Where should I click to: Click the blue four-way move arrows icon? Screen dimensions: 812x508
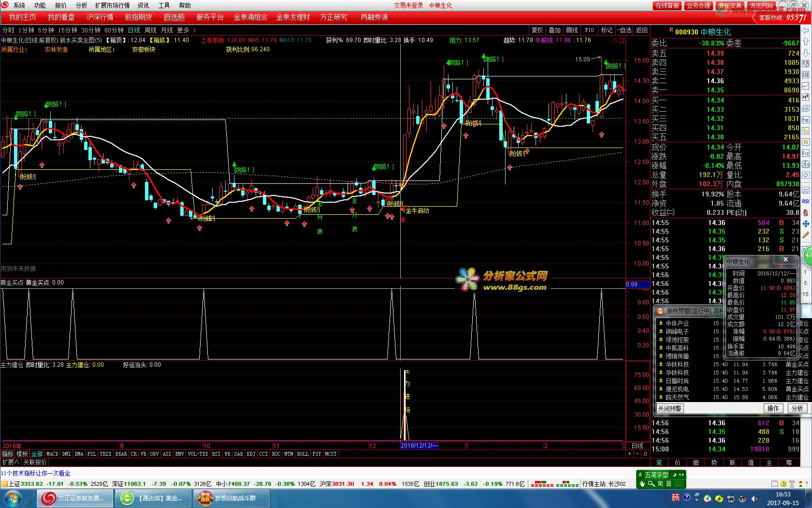tap(805, 224)
